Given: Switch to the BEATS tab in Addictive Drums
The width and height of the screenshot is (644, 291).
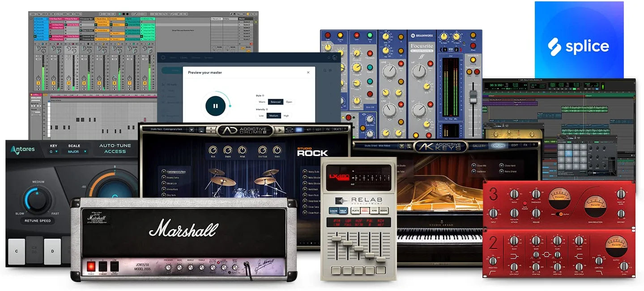Looking at the screenshot, I should [x=338, y=128].
